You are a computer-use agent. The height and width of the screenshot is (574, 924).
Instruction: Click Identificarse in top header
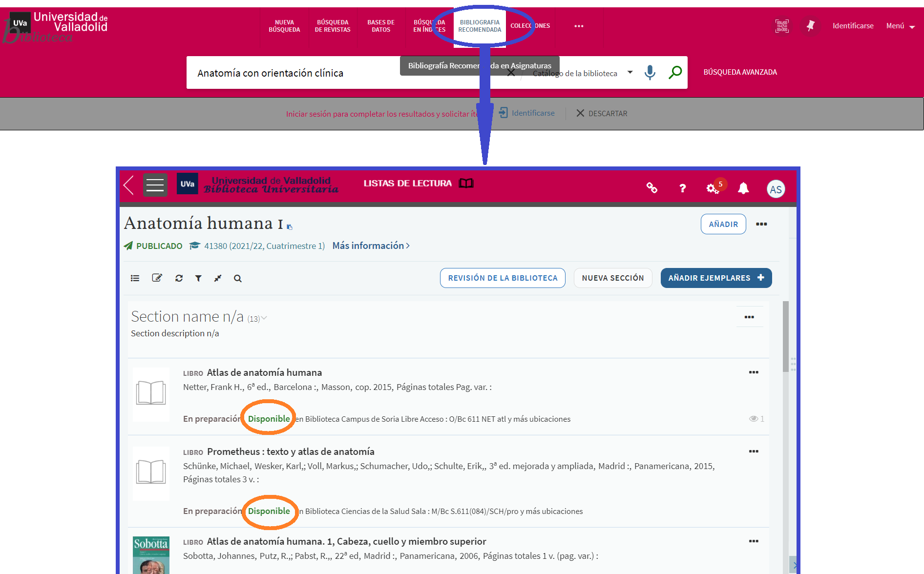tap(853, 26)
